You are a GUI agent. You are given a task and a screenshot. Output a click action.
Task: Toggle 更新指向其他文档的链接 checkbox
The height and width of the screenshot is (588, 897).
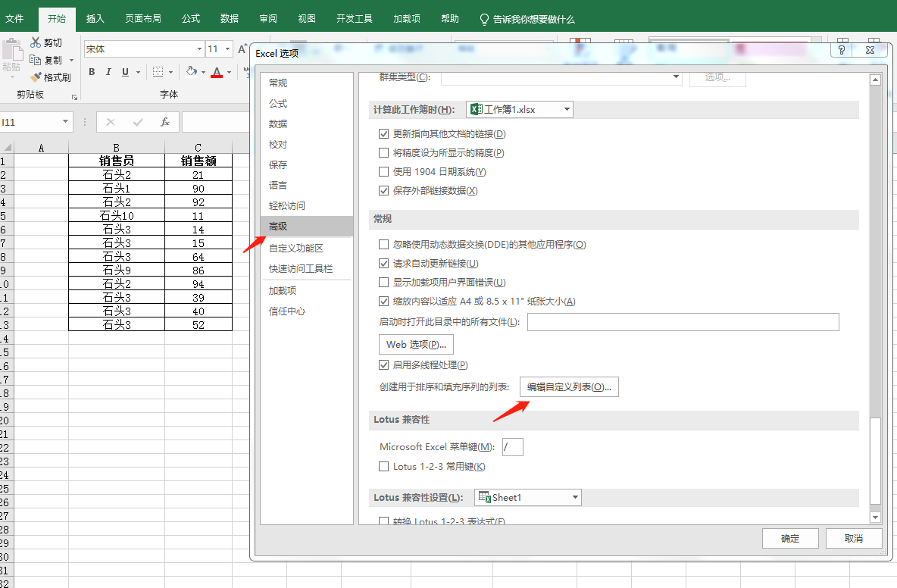coord(384,134)
